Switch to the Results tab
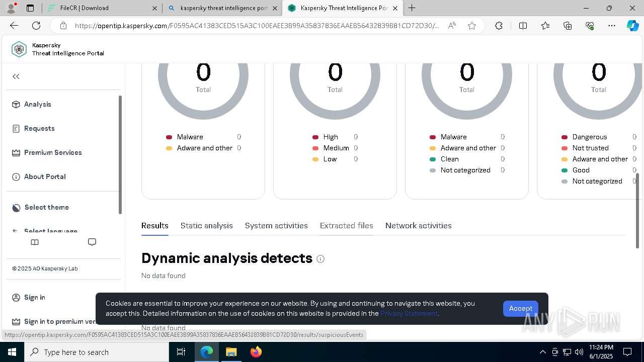The height and width of the screenshot is (362, 644). coord(155,226)
